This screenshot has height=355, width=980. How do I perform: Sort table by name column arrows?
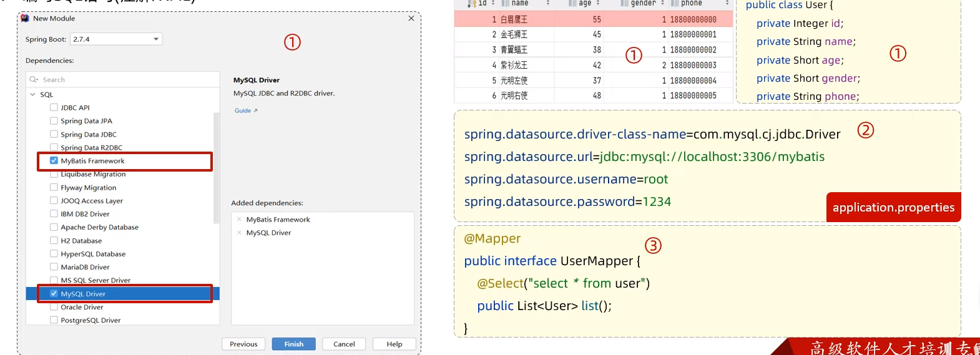click(x=548, y=4)
